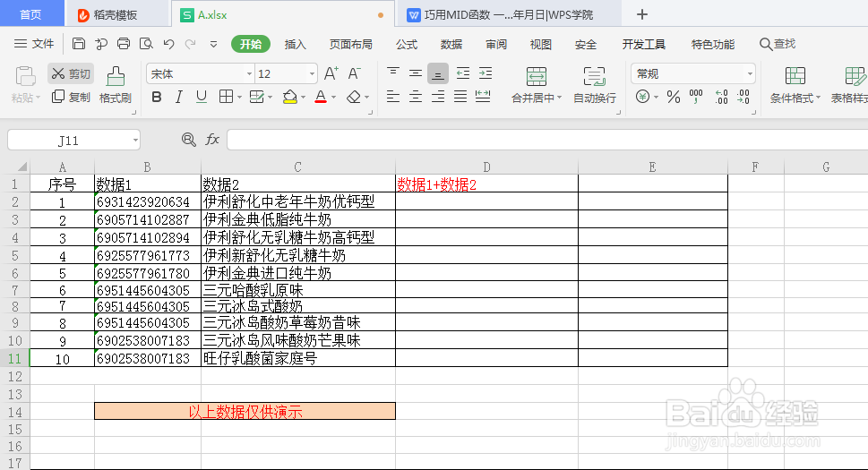Click distributed alignment icon
This screenshot has width=868, height=470.
click(x=484, y=98)
